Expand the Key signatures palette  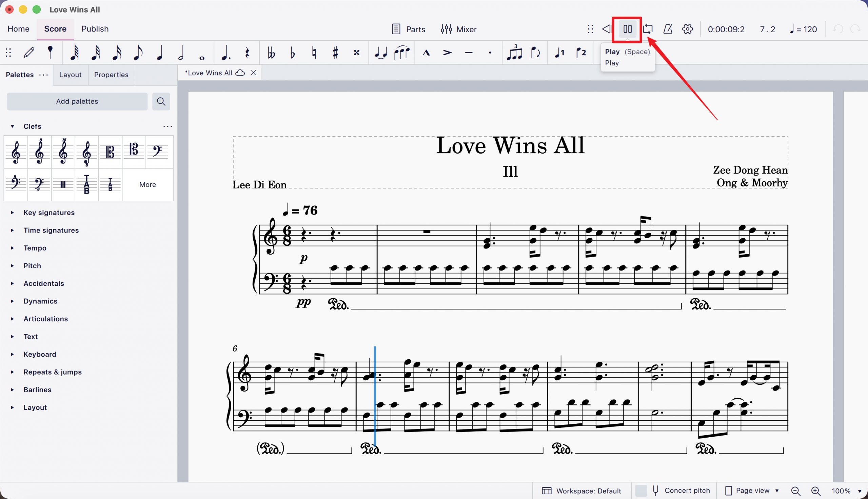pos(12,213)
